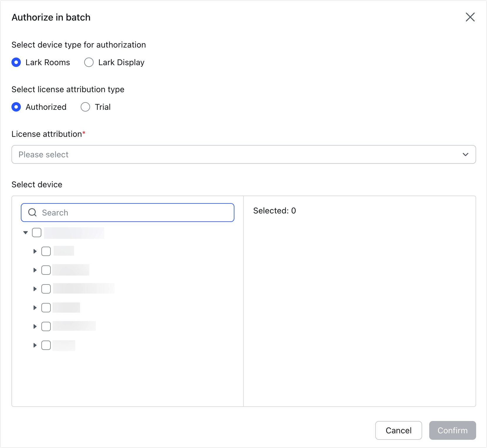
Task: Click the Cancel button
Action: click(398, 430)
